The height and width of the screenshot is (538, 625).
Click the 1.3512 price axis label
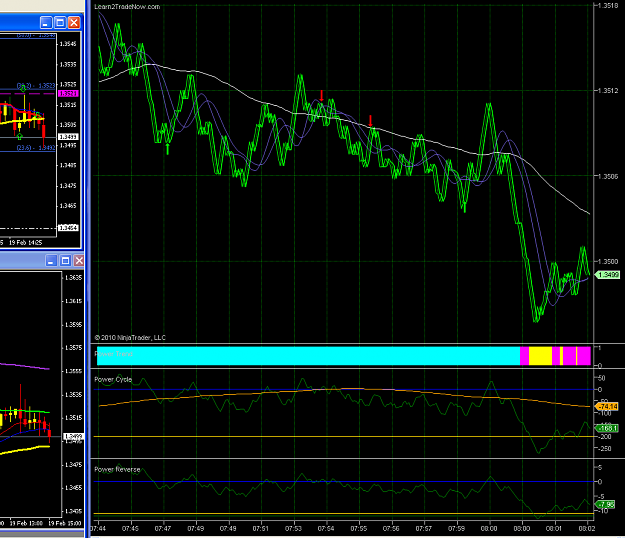click(x=609, y=90)
